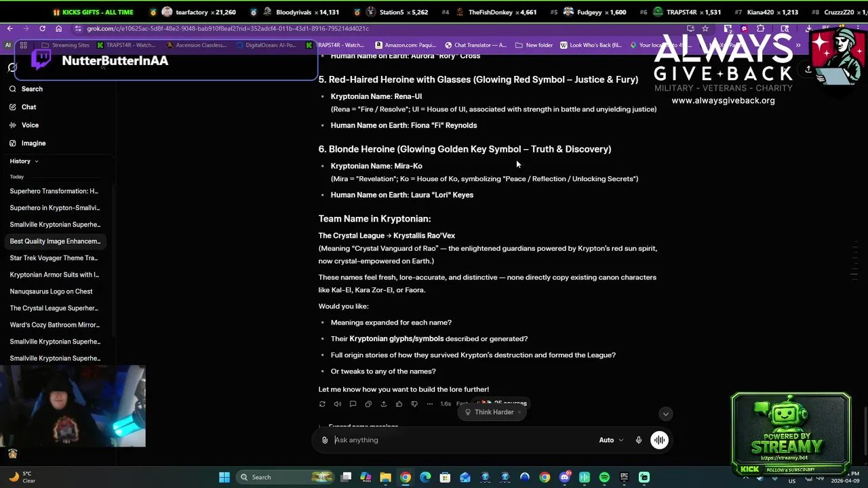
Task: Open chat 'Nanuqsaurus Logo on Chest'
Action: pyautogui.click(x=54, y=291)
